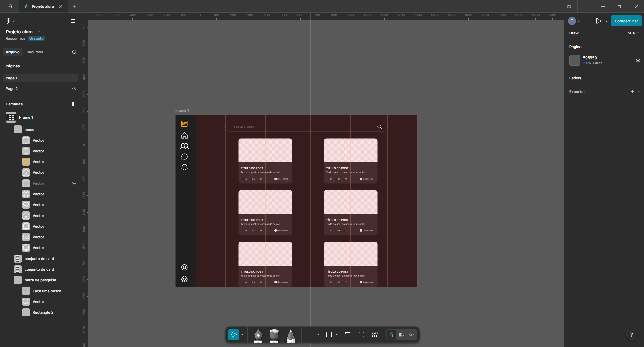Go to the Figma home screen
Image resolution: width=644 pixels, height=347 pixels.
(10, 6)
